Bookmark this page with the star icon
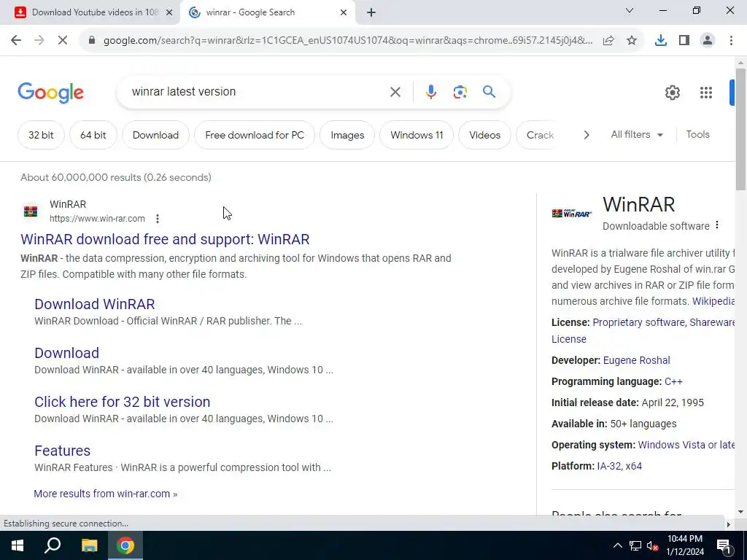This screenshot has height=560, width=747. pos(632,41)
